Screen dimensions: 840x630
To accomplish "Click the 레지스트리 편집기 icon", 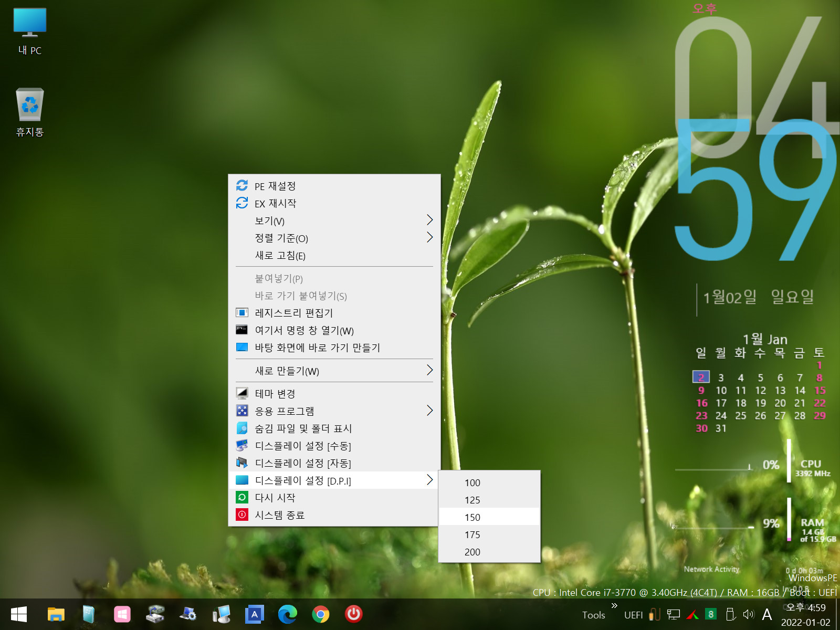I will pos(242,312).
